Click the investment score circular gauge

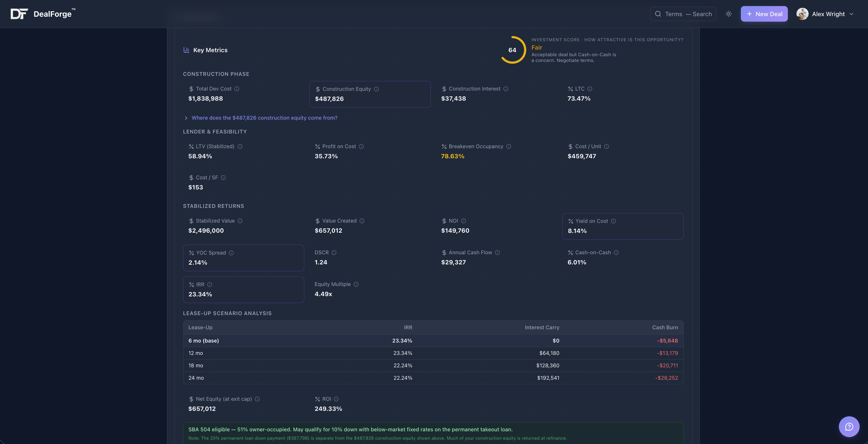pos(512,50)
